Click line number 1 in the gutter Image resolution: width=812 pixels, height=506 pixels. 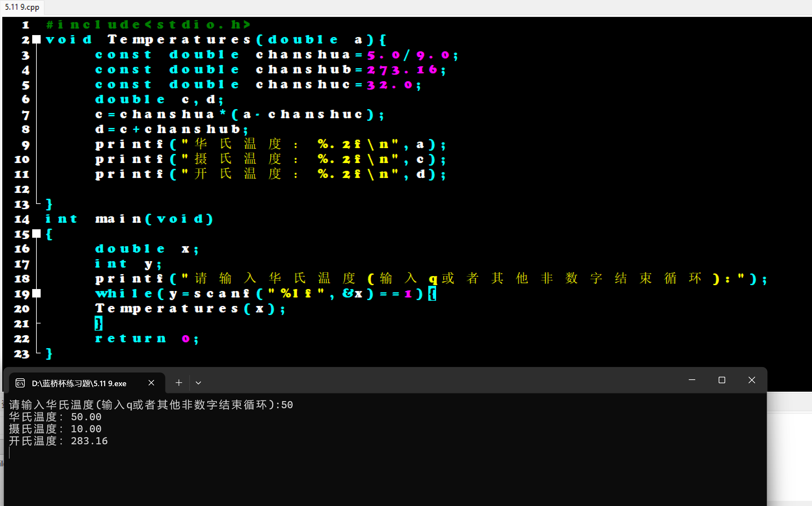(x=25, y=25)
